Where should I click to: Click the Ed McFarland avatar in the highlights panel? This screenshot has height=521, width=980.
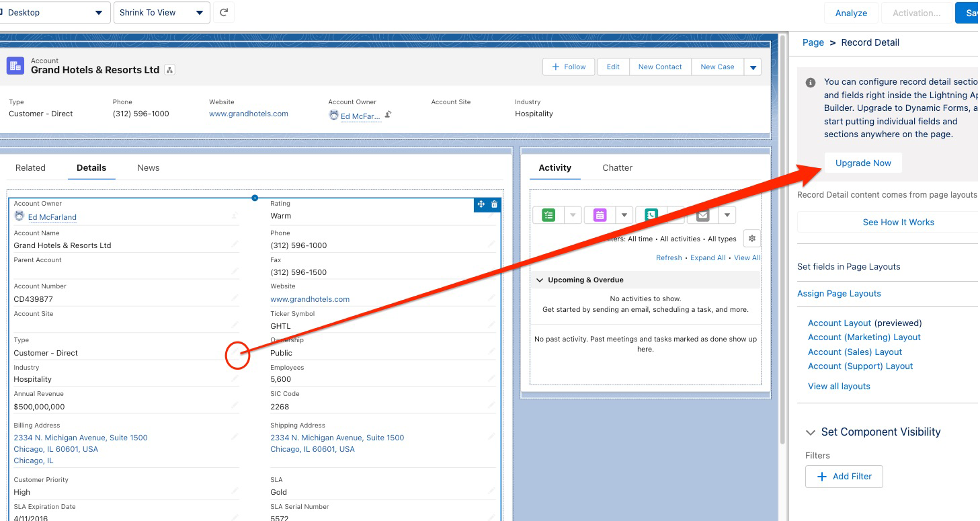(333, 116)
